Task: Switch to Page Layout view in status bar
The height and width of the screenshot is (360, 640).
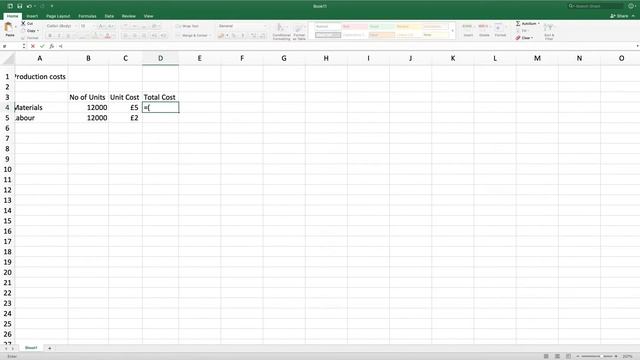Action: [557, 356]
